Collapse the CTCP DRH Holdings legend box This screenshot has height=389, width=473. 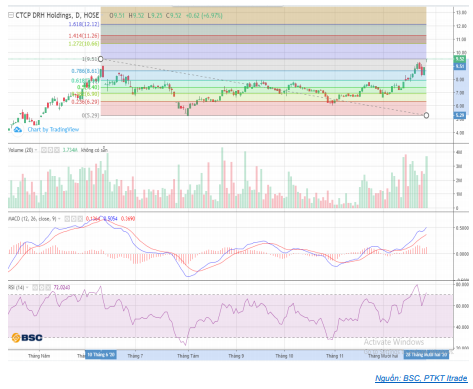point(11,15)
